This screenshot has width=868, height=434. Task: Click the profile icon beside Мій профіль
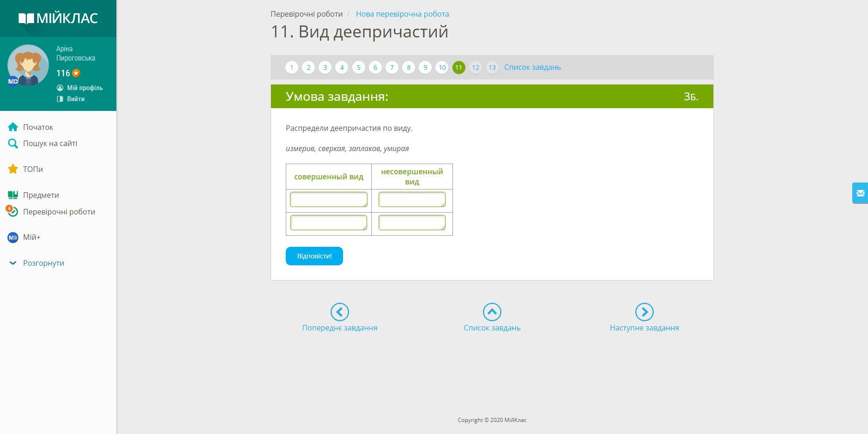[x=60, y=88]
